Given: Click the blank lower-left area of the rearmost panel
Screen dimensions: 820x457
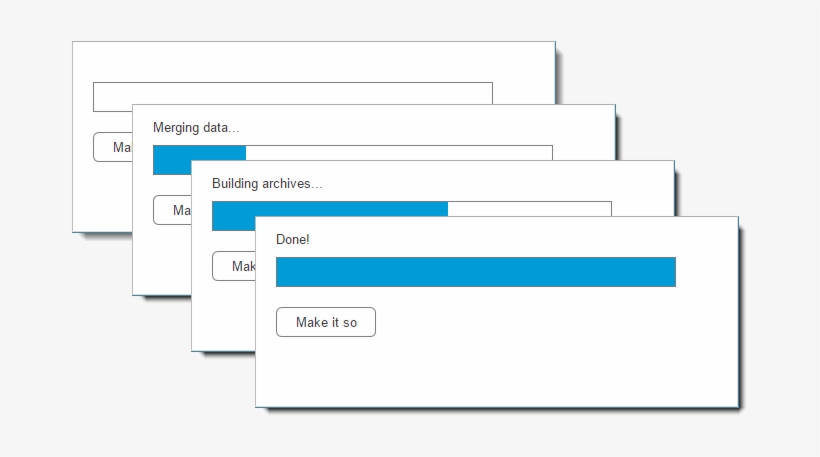Looking at the screenshot, I should (102, 205).
